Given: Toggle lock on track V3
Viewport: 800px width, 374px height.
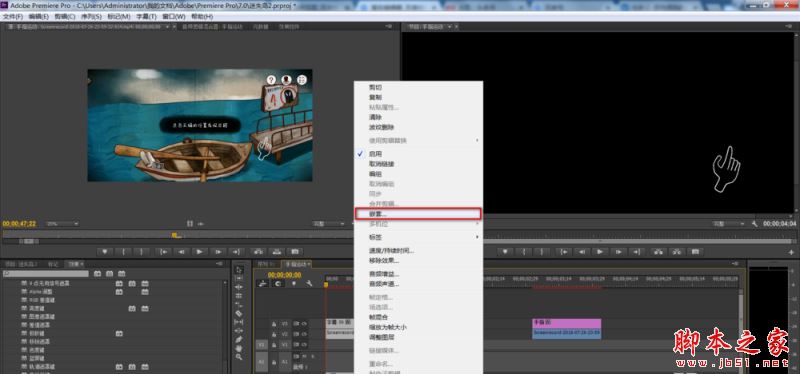Looking at the screenshot, I should [274, 323].
